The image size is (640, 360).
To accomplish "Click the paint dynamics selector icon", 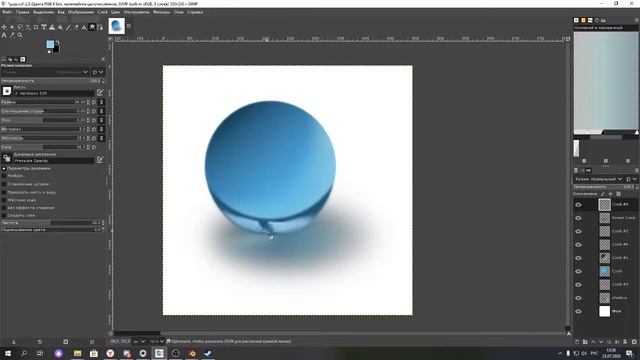I will tap(7, 158).
